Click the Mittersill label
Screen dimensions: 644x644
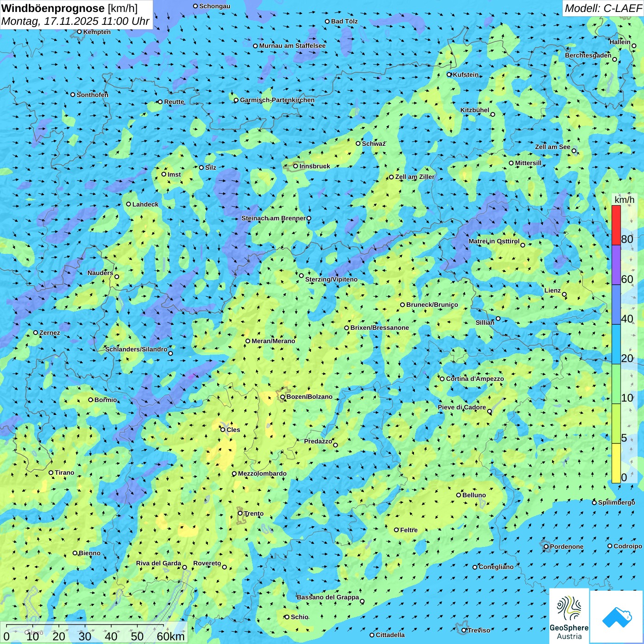[x=528, y=163]
